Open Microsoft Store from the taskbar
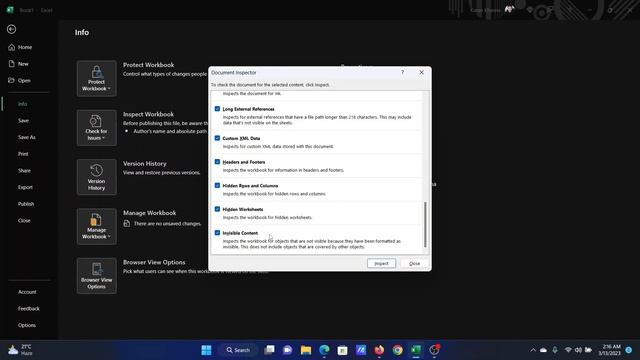Screen dimensions: 640x360 [x=342, y=350]
